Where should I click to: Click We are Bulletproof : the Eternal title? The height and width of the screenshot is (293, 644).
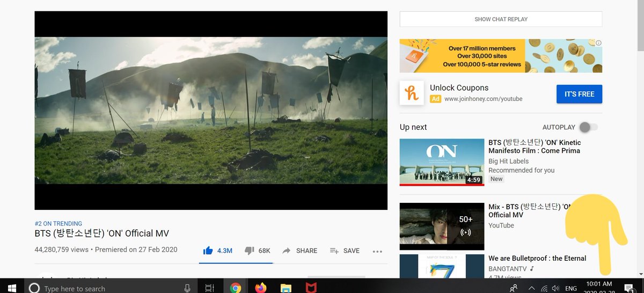537,258
